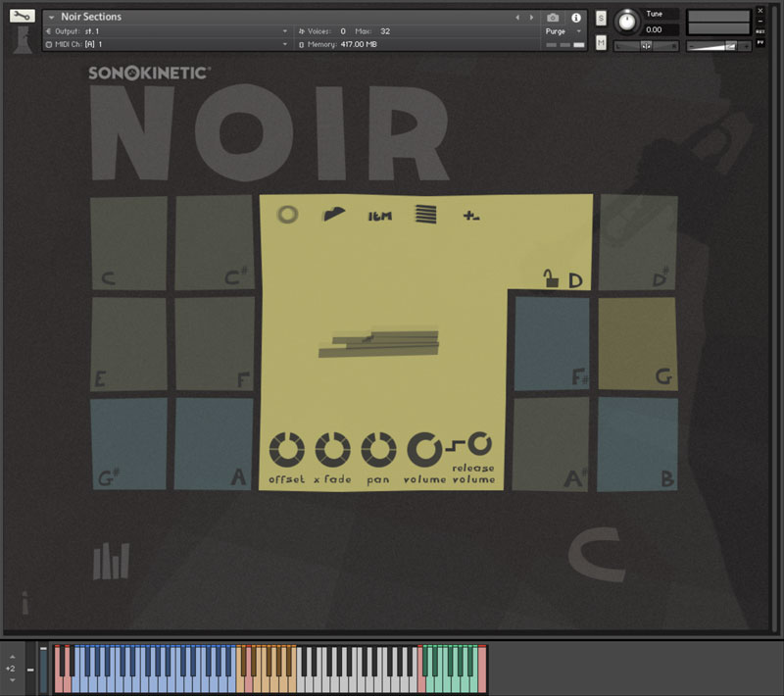Click the circle ring icon in yellow panel

[x=287, y=215]
